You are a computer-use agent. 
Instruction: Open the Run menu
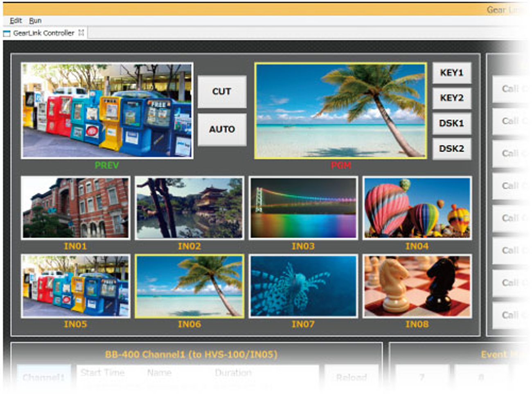pyautogui.click(x=35, y=20)
